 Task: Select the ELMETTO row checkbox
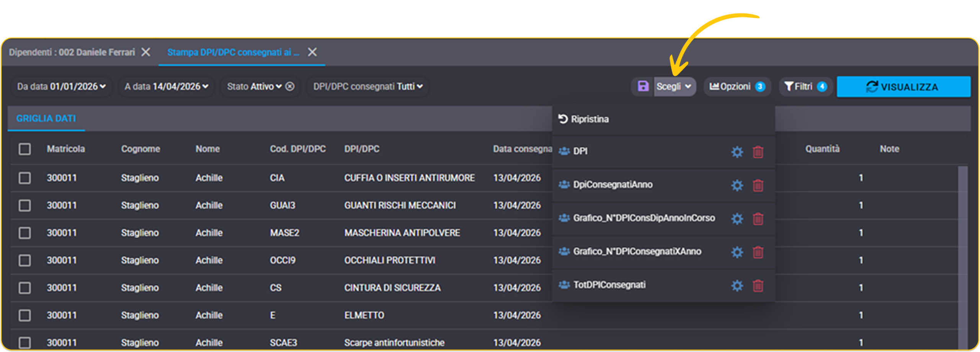25,315
